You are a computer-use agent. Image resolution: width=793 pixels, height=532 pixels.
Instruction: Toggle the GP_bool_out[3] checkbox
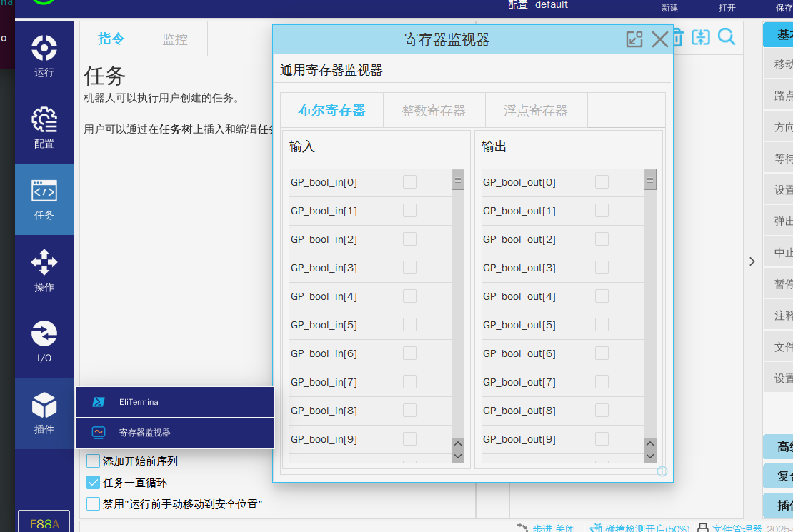click(602, 268)
